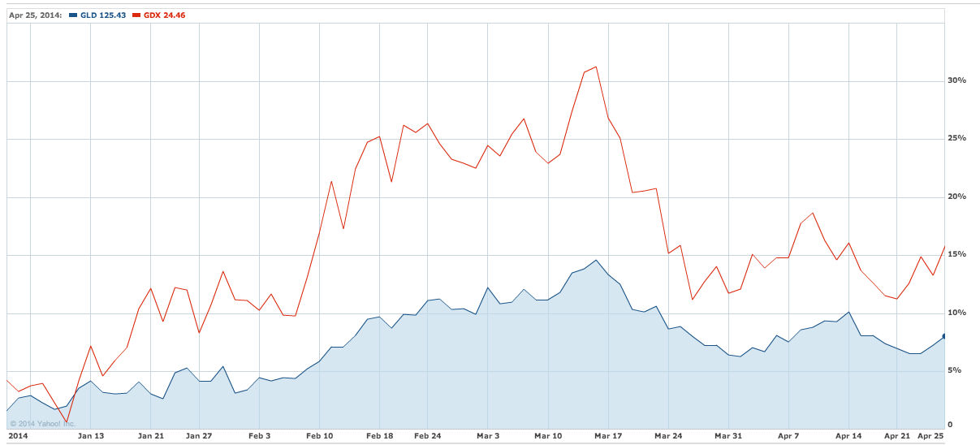
Task: Click the GDX line peak above 30%
Action: pyautogui.click(x=597, y=67)
